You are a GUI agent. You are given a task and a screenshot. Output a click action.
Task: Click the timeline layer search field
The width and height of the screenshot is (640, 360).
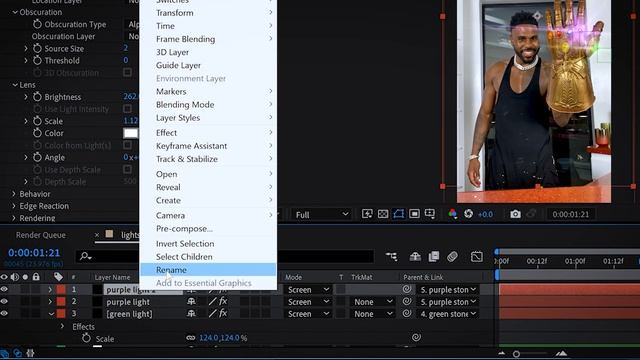click(225, 256)
